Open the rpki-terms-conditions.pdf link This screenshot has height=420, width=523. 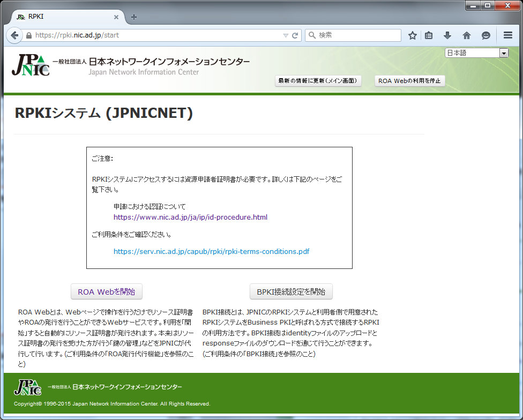click(212, 252)
